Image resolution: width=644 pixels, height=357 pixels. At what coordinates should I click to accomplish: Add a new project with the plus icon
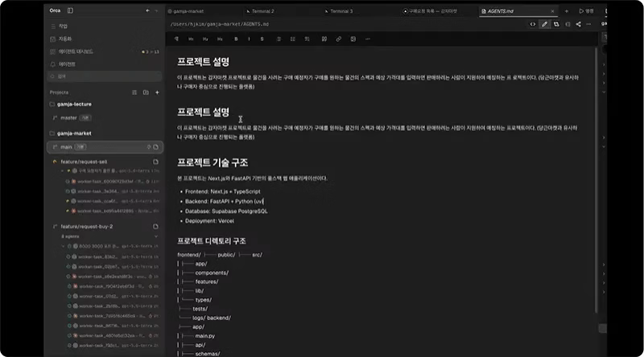click(x=157, y=92)
